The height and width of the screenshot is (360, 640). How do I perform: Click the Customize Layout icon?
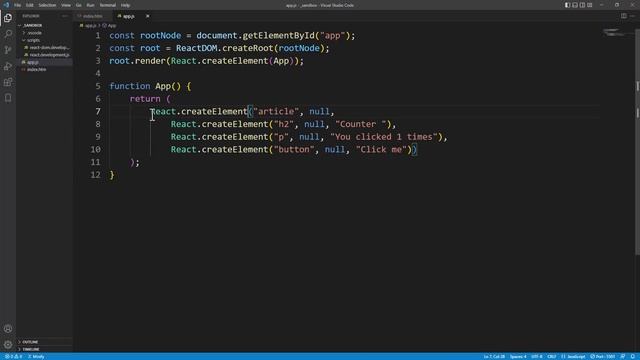pos(590,5)
